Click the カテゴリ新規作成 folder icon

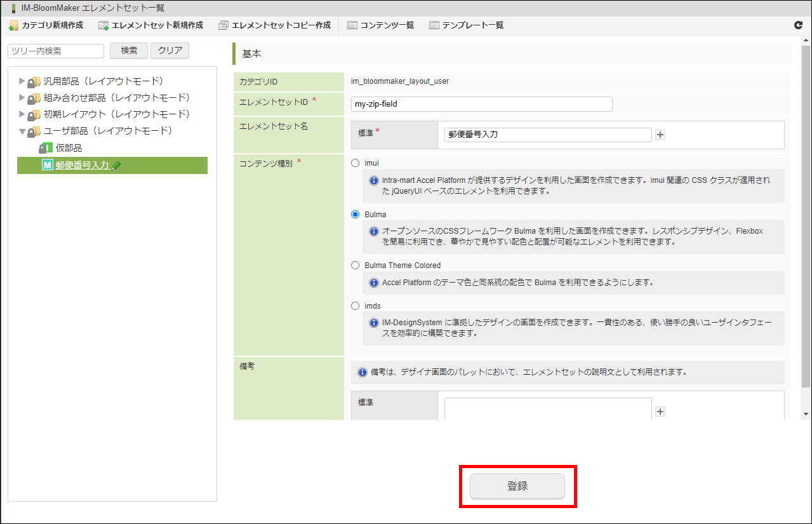[13, 25]
